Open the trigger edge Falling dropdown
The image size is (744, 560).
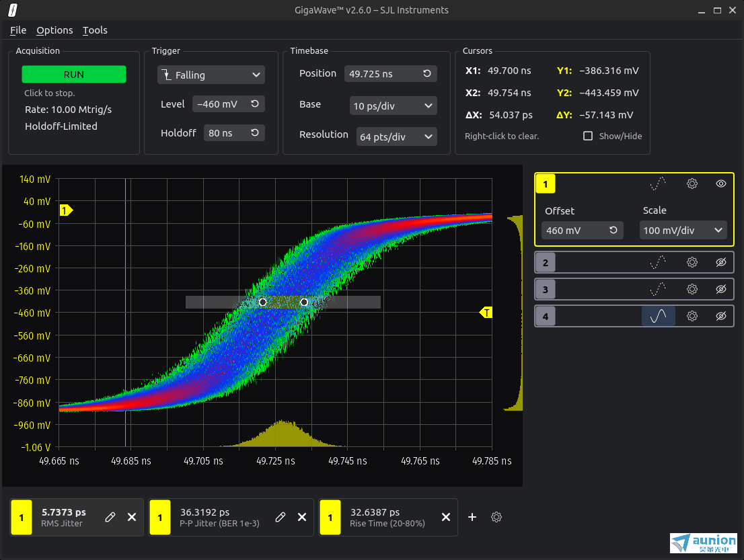pyautogui.click(x=211, y=75)
